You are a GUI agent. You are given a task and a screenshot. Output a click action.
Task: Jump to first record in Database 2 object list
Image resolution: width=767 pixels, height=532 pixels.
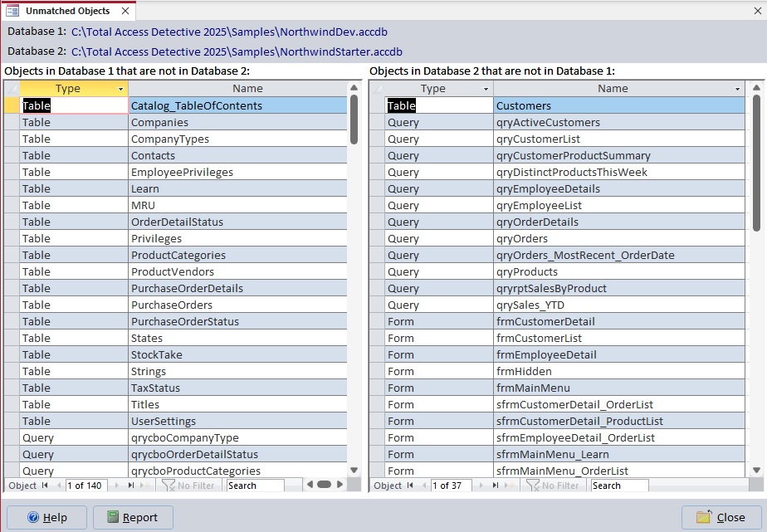click(409, 486)
